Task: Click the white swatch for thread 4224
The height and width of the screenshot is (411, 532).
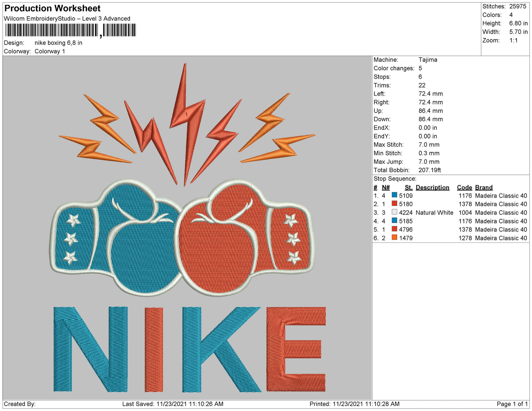Action: 394,212
